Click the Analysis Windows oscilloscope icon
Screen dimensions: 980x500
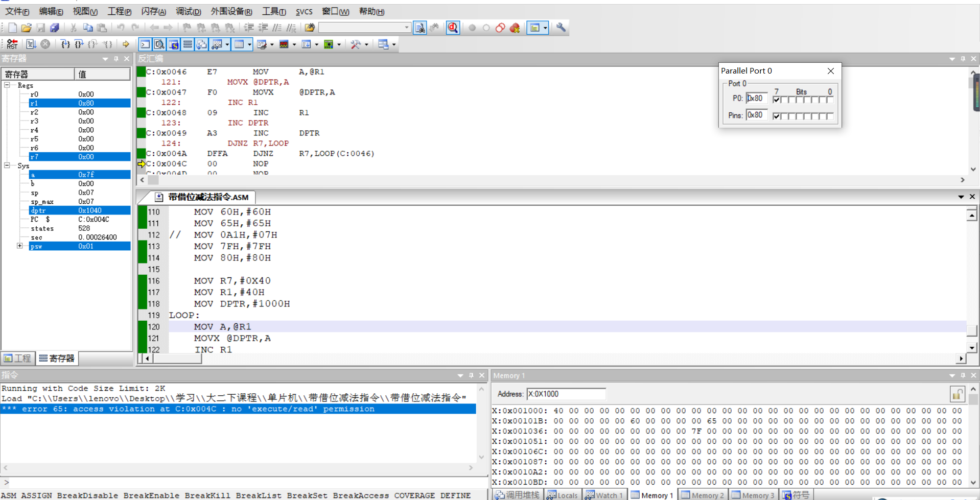coord(284,44)
